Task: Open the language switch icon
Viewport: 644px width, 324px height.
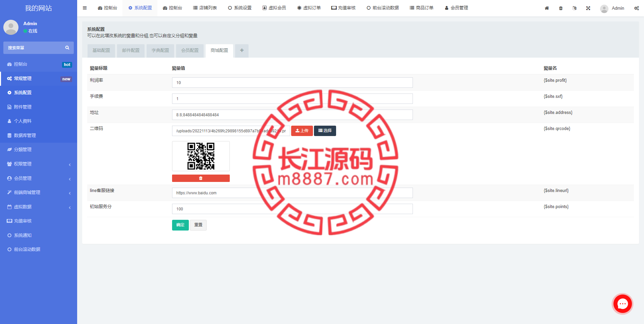Action: (575, 8)
